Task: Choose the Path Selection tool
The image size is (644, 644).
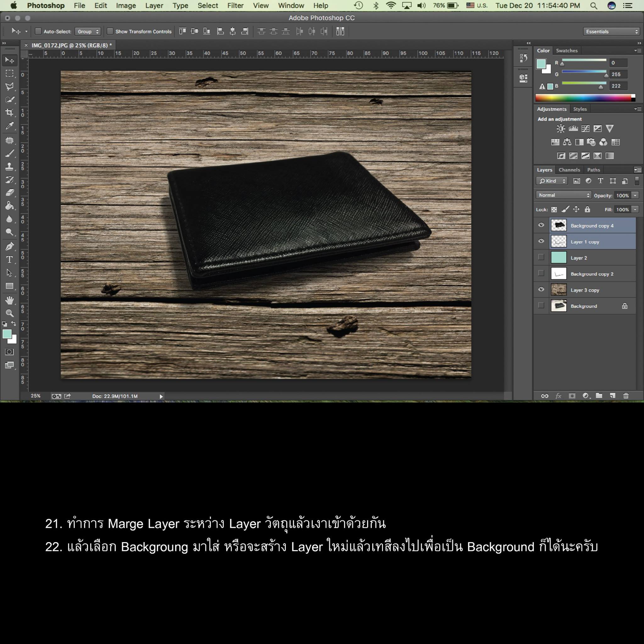Action: [x=10, y=273]
